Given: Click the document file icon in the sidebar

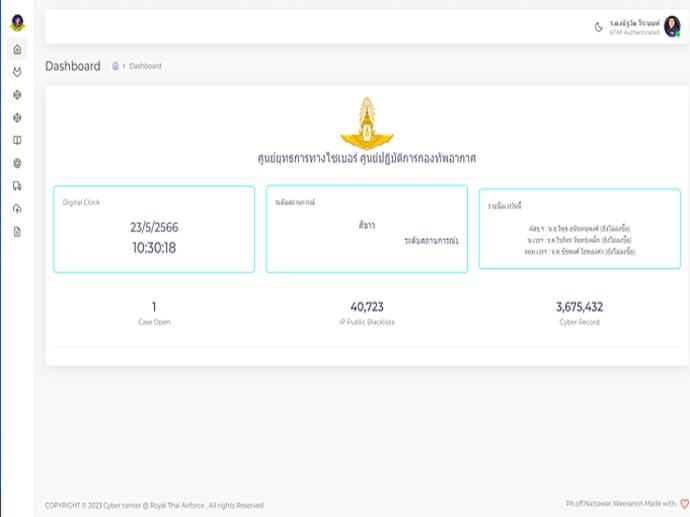Looking at the screenshot, I should pyautogui.click(x=17, y=231).
